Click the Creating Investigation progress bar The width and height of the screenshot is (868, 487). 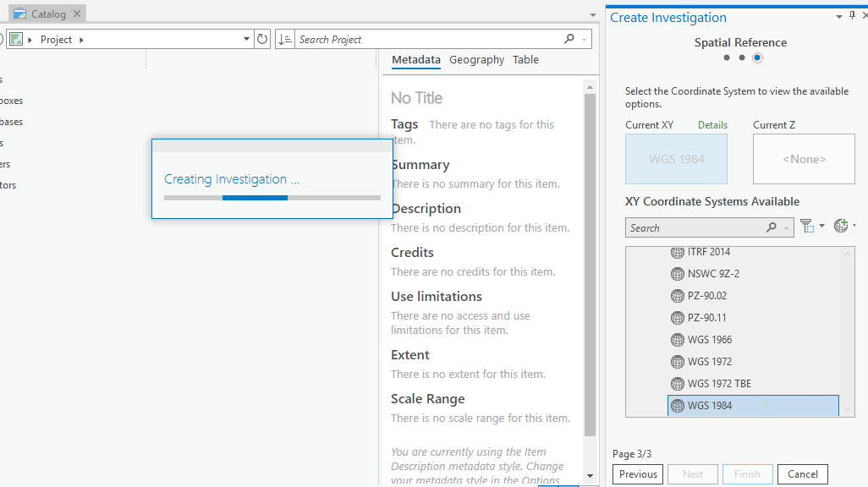271,196
